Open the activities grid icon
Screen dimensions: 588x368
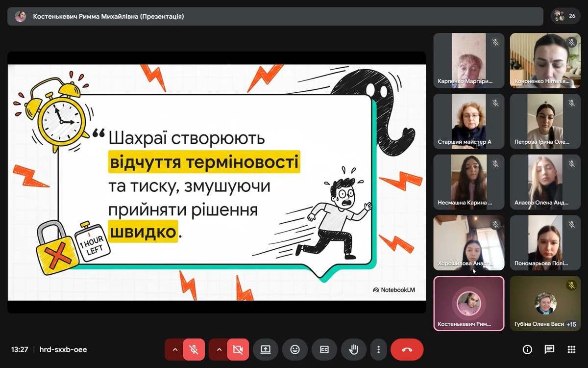tap(571, 349)
